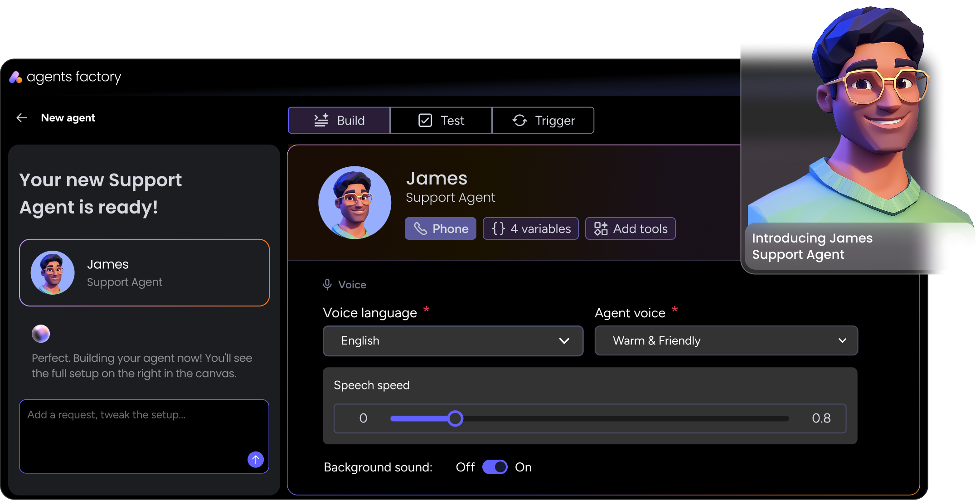Click the Speech speed slider handle
This screenshot has height=500, width=980.
click(455, 418)
